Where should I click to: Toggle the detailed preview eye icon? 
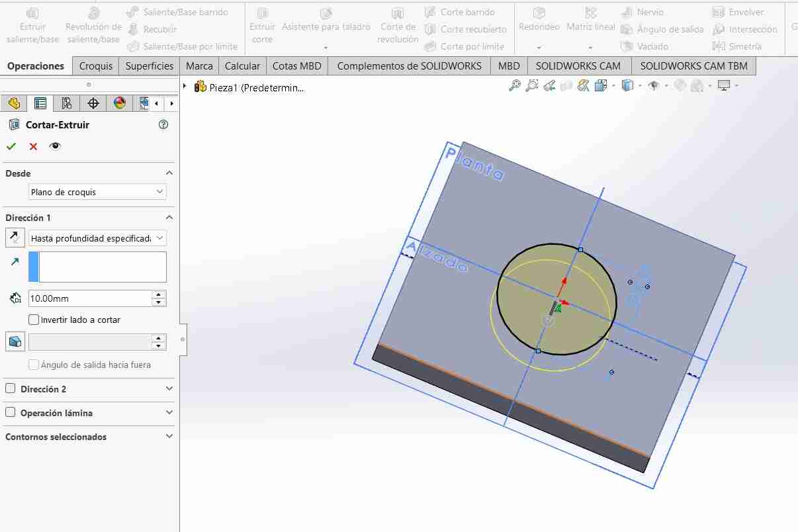(55, 146)
